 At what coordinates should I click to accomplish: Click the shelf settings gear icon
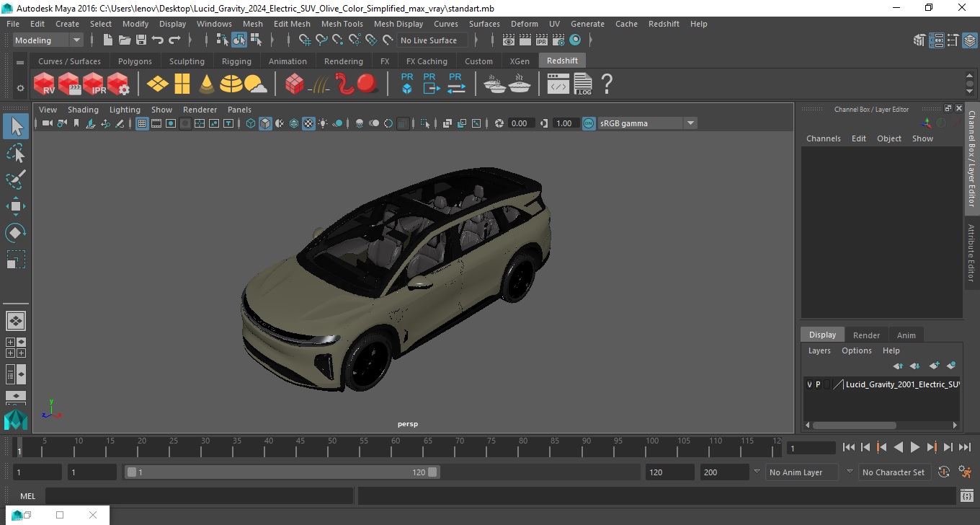click(x=20, y=88)
